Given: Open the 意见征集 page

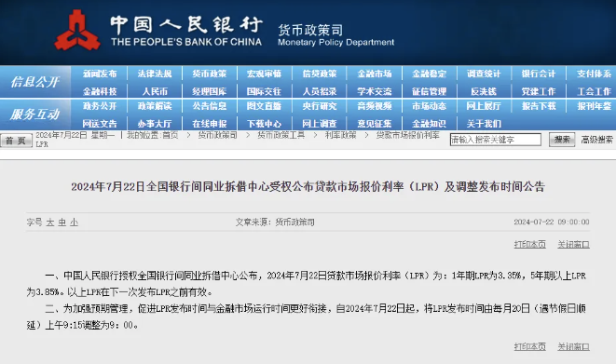Looking at the screenshot, I should (375, 124).
